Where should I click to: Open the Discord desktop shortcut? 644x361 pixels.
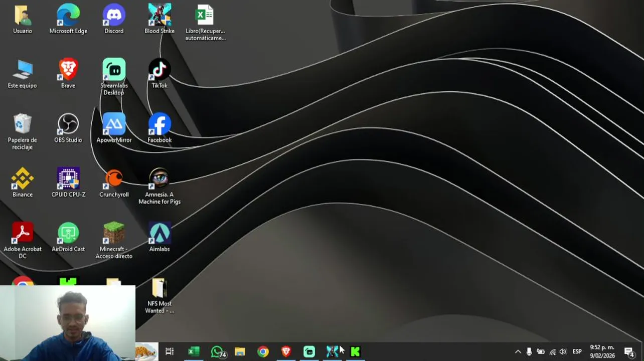pos(114,20)
